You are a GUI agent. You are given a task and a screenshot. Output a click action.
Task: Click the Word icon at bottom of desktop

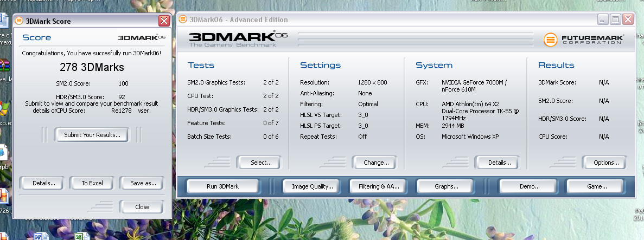click(39, 237)
